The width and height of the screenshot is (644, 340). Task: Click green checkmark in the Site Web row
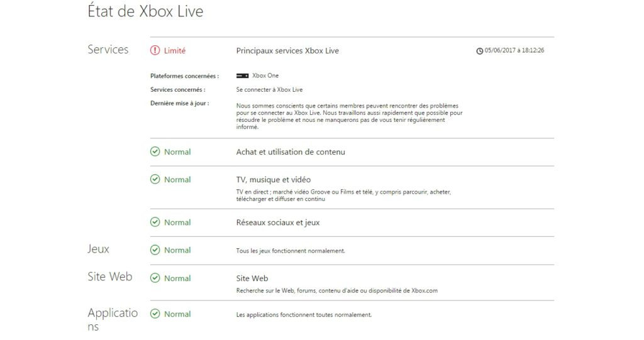coord(155,278)
